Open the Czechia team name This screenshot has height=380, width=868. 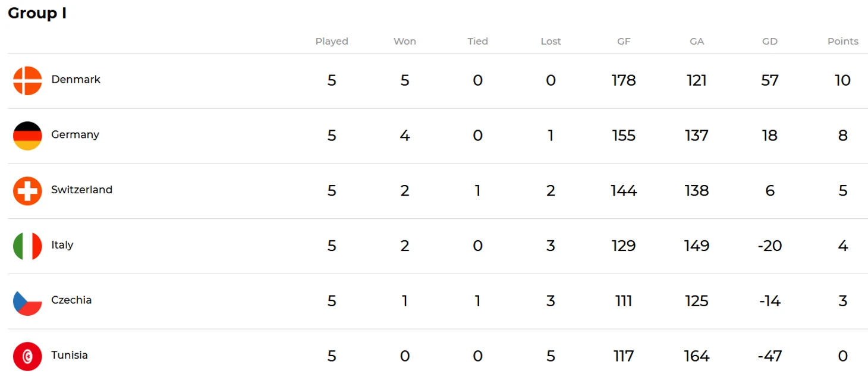pos(71,300)
